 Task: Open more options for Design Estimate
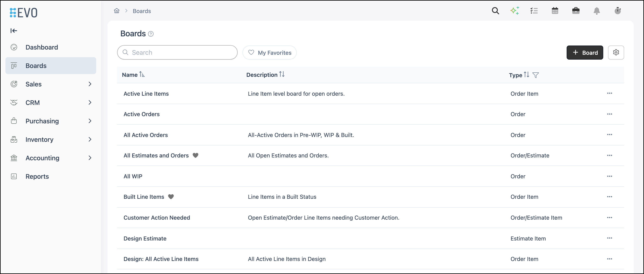point(609,238)
